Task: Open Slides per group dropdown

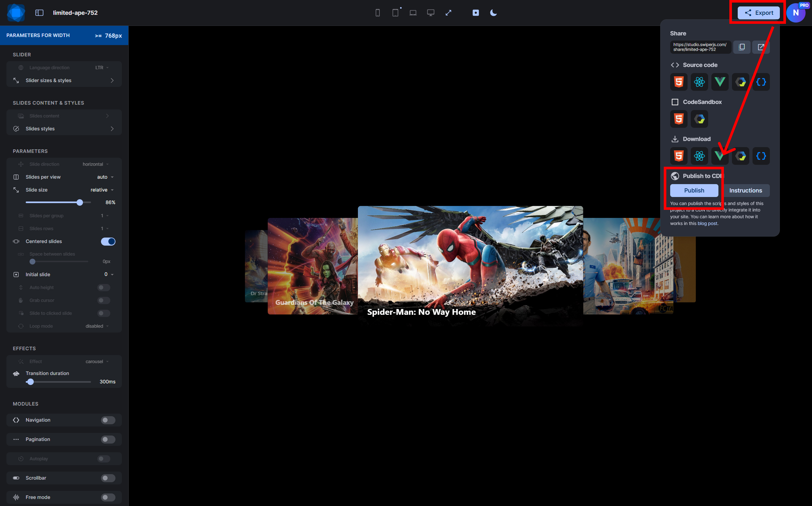Action: click(105, 216)
